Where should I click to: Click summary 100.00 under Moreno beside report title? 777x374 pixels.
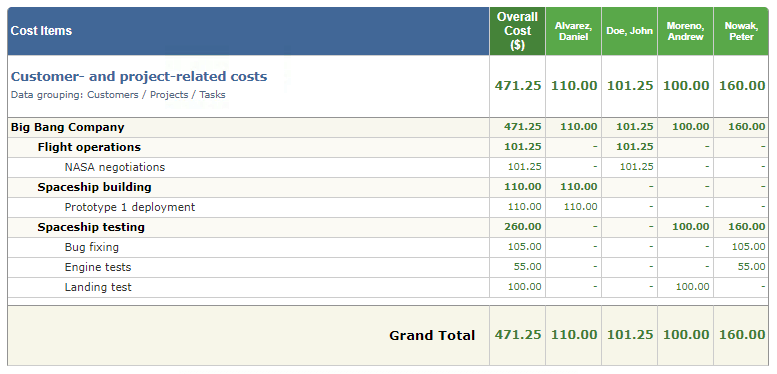686,86
